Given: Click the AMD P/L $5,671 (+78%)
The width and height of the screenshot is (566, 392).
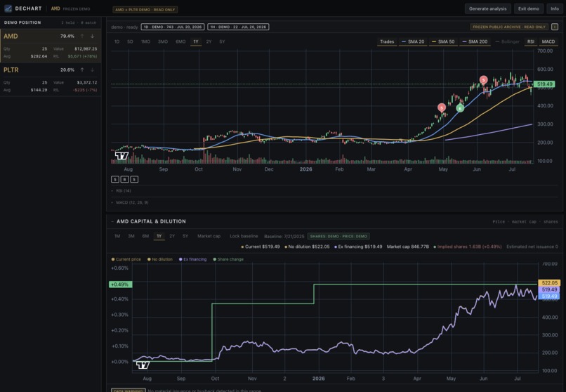Looking at the screenshot, I should [x=82, y=56].
